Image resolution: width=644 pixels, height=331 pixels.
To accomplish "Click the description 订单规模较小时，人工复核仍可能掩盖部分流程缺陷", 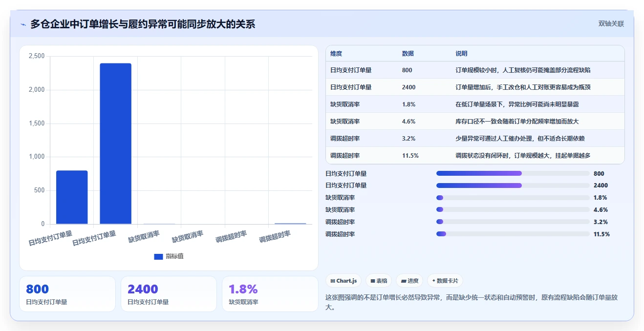I will click(x=523, y=70).
